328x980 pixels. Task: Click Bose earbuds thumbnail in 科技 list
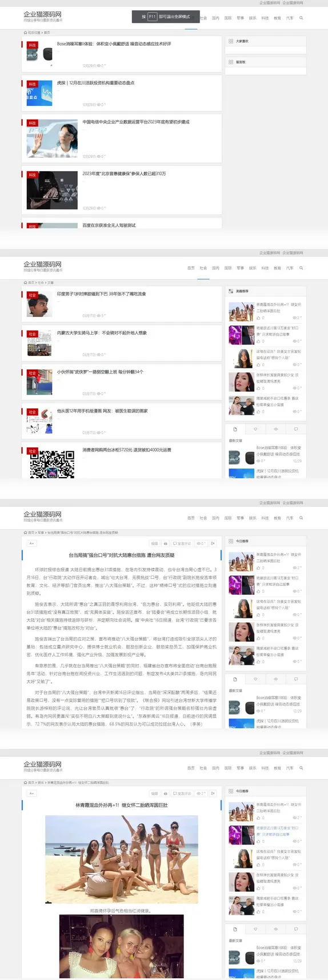[x=39, y=54]
